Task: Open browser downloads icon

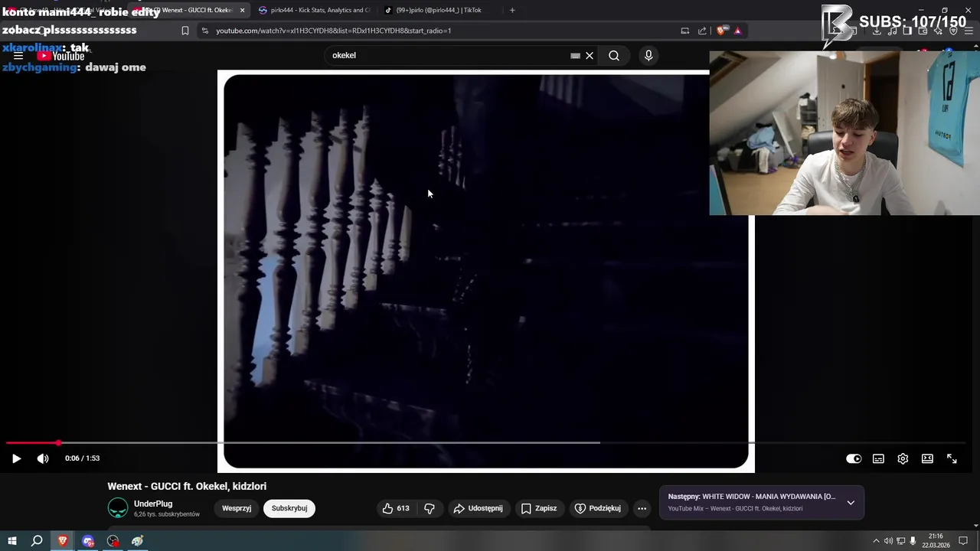Action: point(877,31)
